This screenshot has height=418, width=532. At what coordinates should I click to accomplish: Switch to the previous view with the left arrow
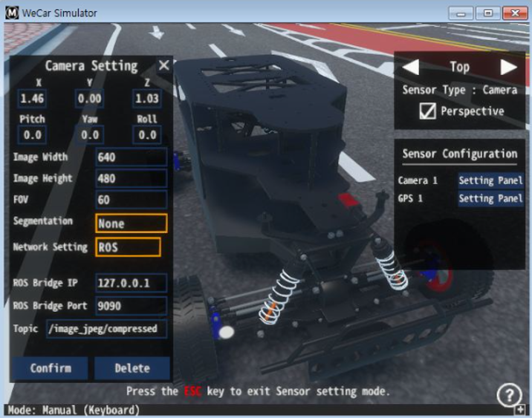(x=411, y=67)
